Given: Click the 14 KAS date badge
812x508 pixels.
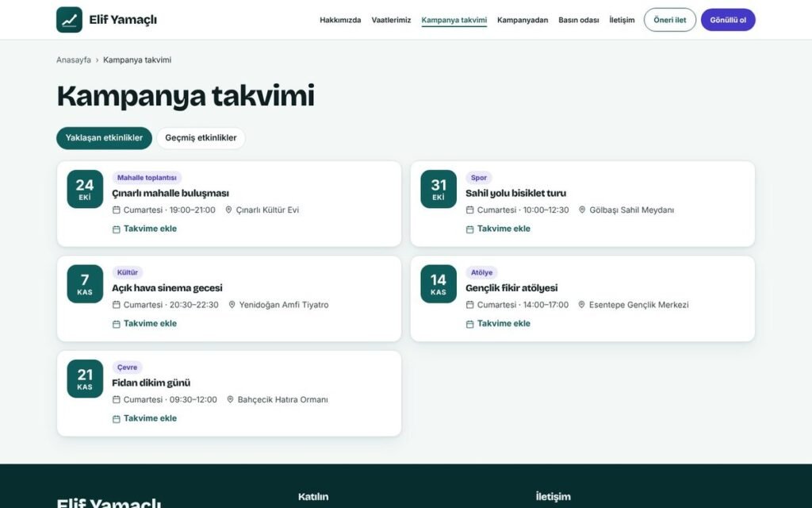Looking at the screenshot, I should 439,284.
